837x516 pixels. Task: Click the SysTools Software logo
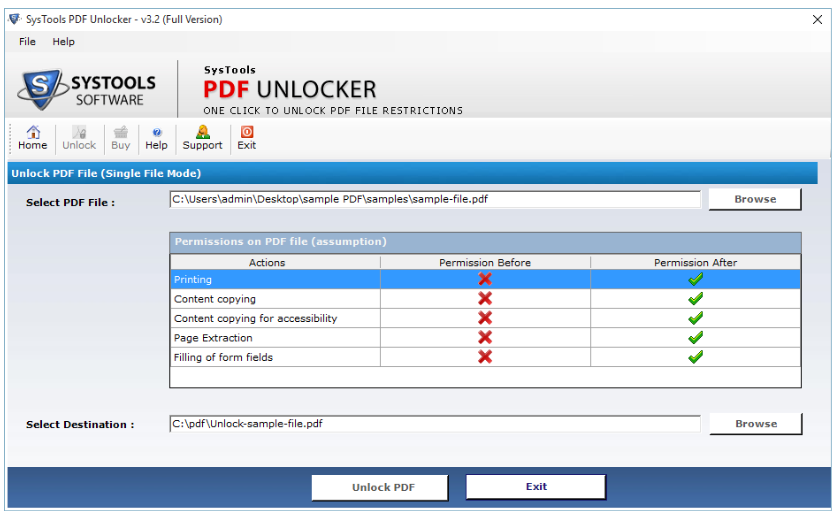coord(89,89)
